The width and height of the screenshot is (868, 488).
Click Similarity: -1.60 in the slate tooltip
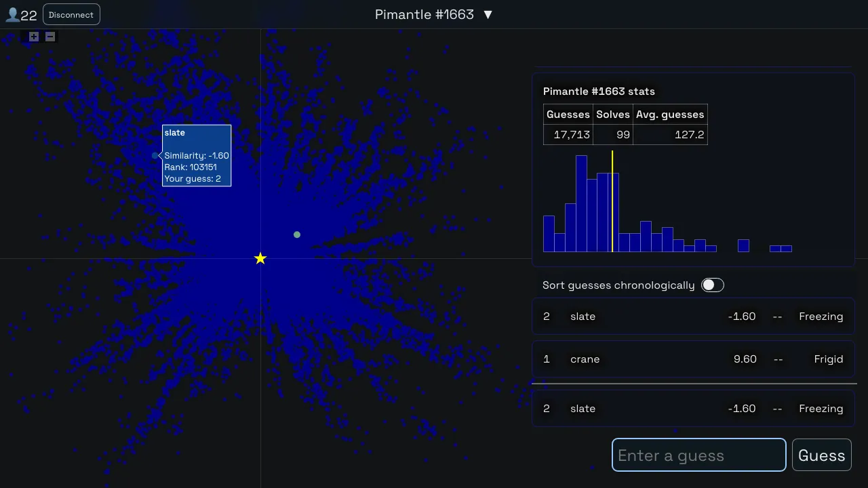coord(197,156)
